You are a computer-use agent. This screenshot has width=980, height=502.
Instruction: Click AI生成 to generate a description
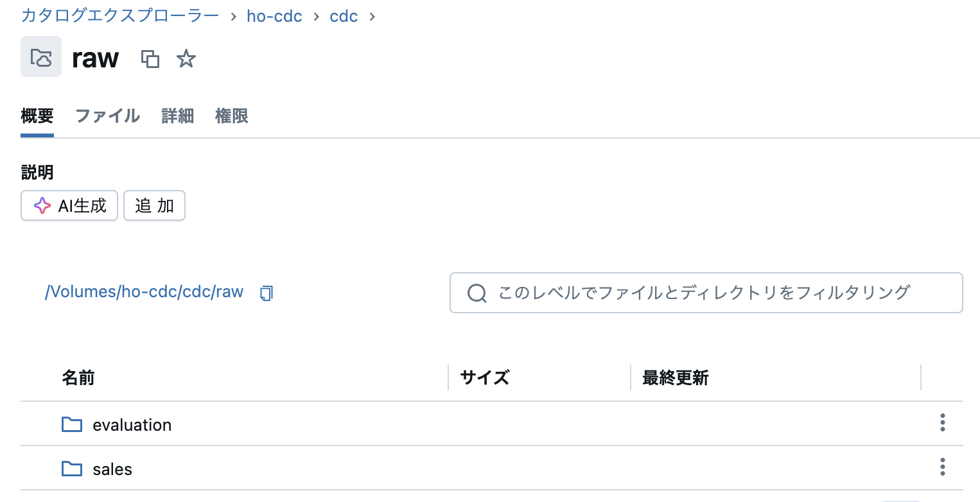[x=69, y=205]
